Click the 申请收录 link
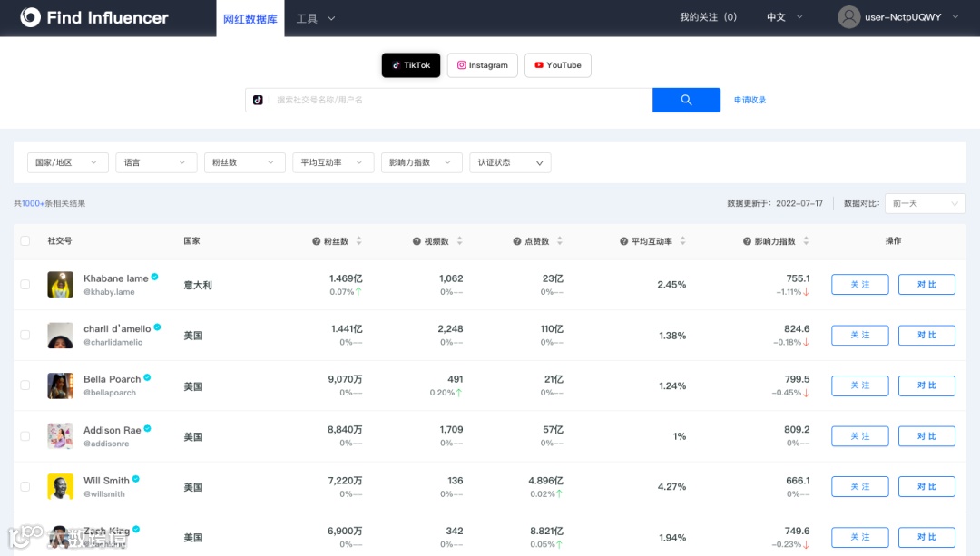Screen dimensions: 980x556 click(x=750, y=100)
